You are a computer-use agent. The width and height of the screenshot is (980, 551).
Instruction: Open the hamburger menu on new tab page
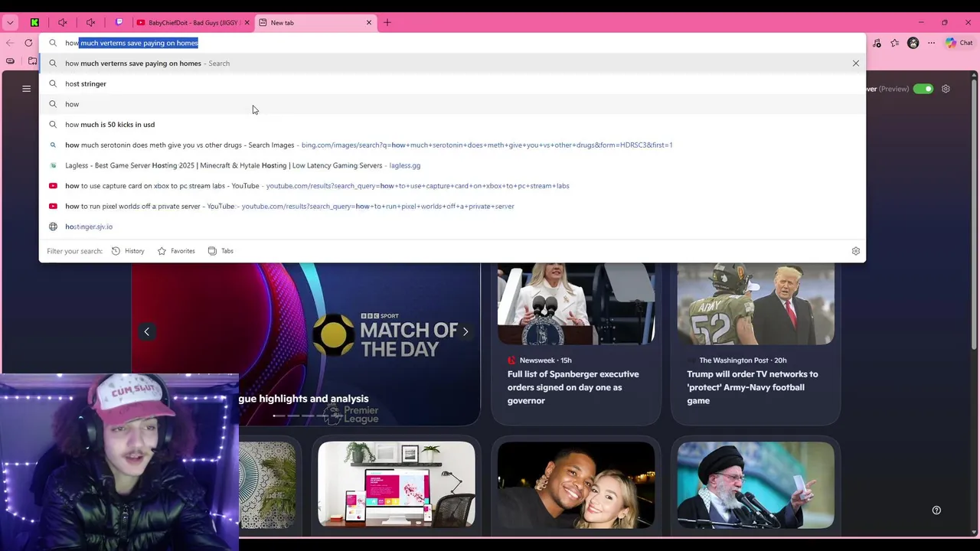point(26,89)
